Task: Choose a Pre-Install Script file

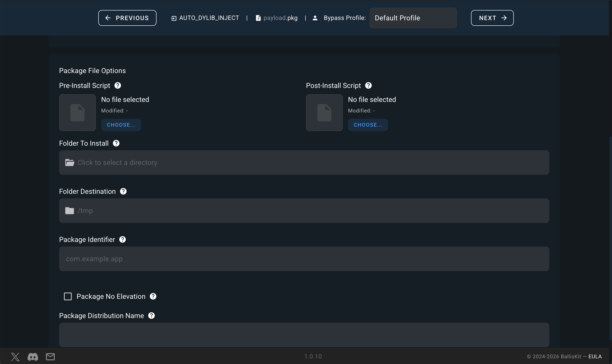Action: click(x=121, y=125)
